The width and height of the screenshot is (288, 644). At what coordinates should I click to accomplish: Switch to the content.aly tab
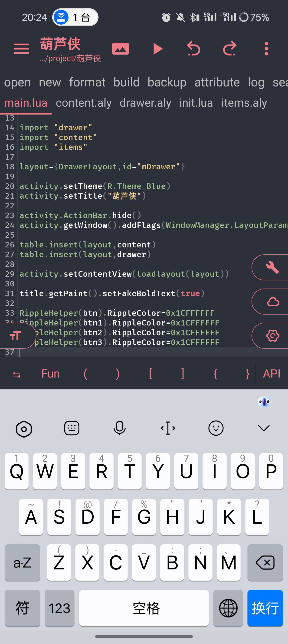point(84,103)
